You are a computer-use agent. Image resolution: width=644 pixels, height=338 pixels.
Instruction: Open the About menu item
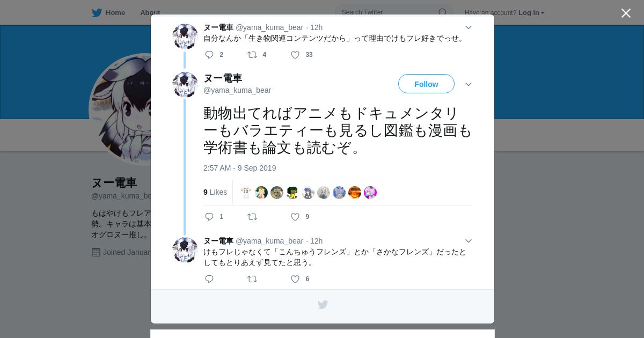click(150, 12)
